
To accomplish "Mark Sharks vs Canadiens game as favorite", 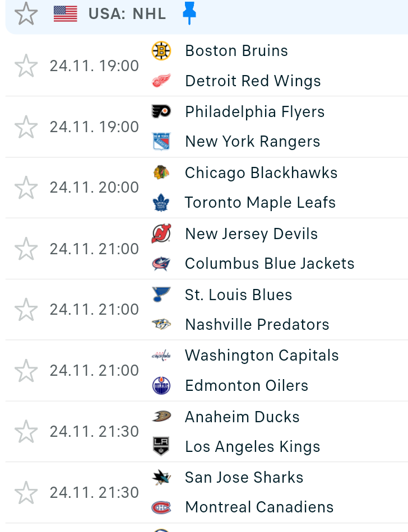I will point(26,493).
